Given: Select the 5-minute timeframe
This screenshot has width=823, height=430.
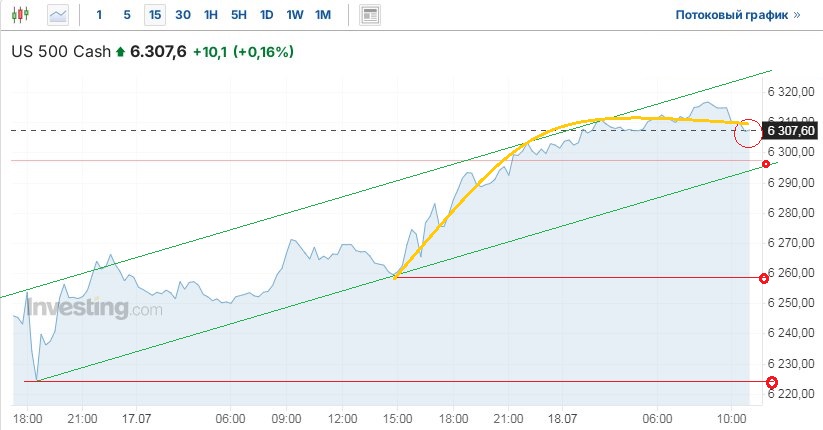Looking at the screenshot, I should [x=126, y=15].
